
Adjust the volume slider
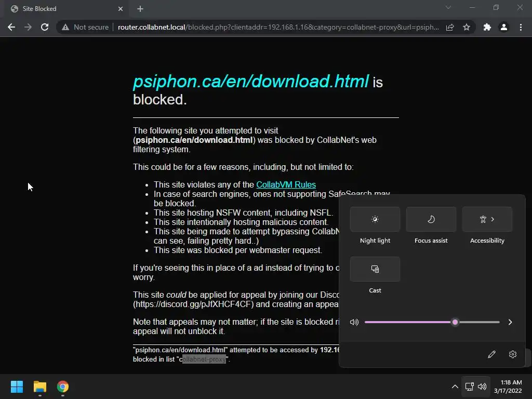[432, 322]
